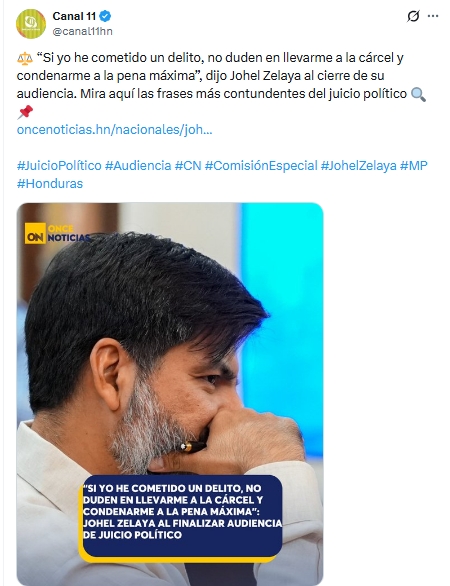Click the #MP hashtag
The image size is (450, 586).
tap(413, 166)
